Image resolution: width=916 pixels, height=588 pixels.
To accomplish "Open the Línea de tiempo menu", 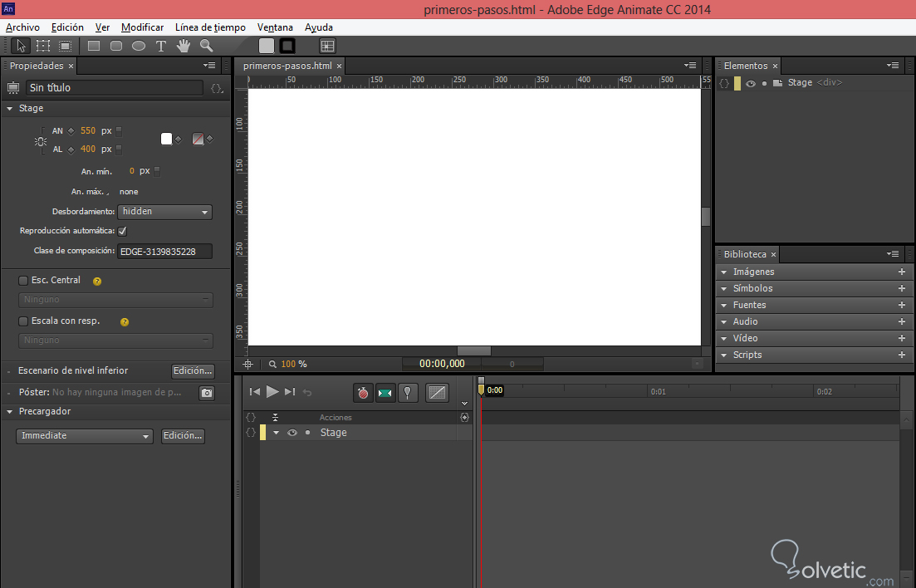I will click(x=210, y=27).
